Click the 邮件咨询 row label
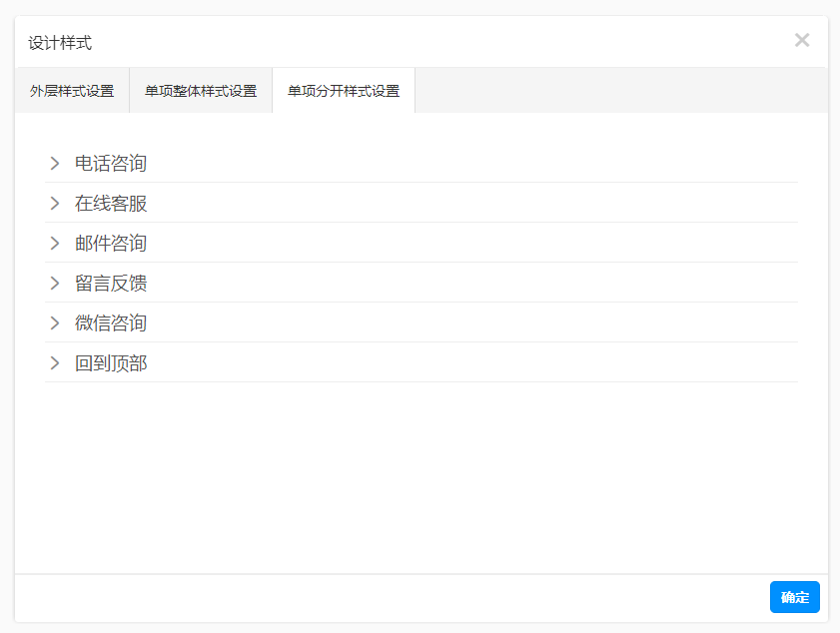 (111, 244)
